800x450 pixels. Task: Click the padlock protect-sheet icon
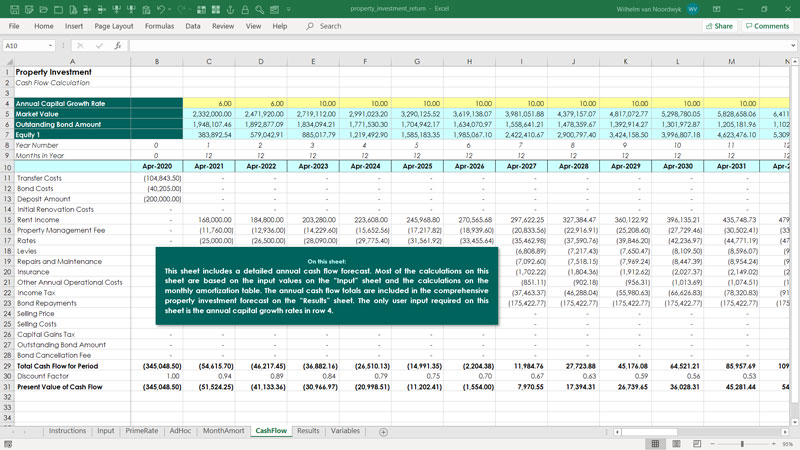[245, 9]
